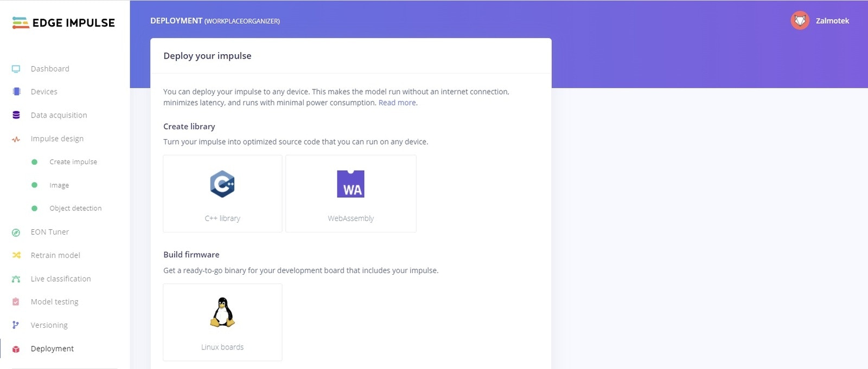Open the Read more link
The height and width of the screenshot is (369, 868).
[397, 102]
